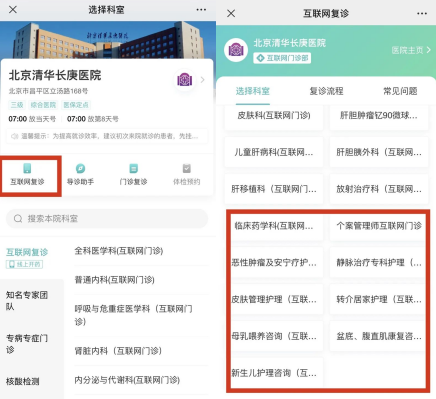The height and width of the screenshot is (399, 436).
Task: Select 转介居家护理 card
Action: coord(378,299)
